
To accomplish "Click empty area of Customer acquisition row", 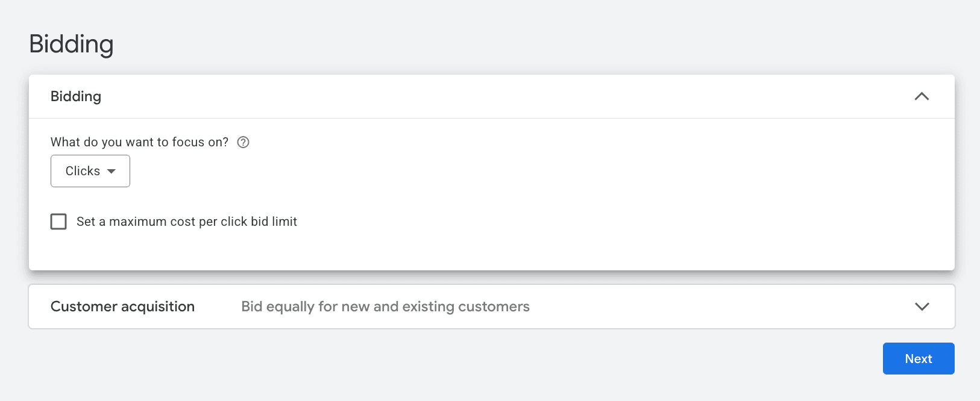I will pos(723,306).
